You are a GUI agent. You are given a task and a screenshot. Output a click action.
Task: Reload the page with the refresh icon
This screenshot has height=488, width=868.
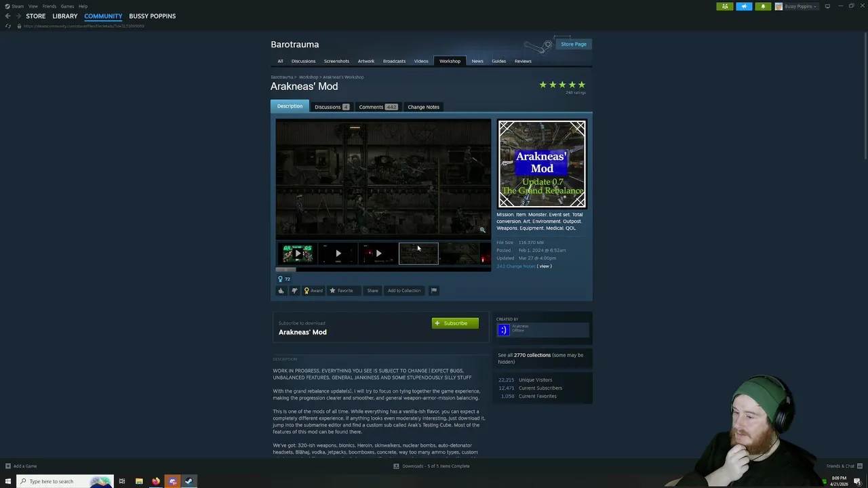tap(7, 26)
